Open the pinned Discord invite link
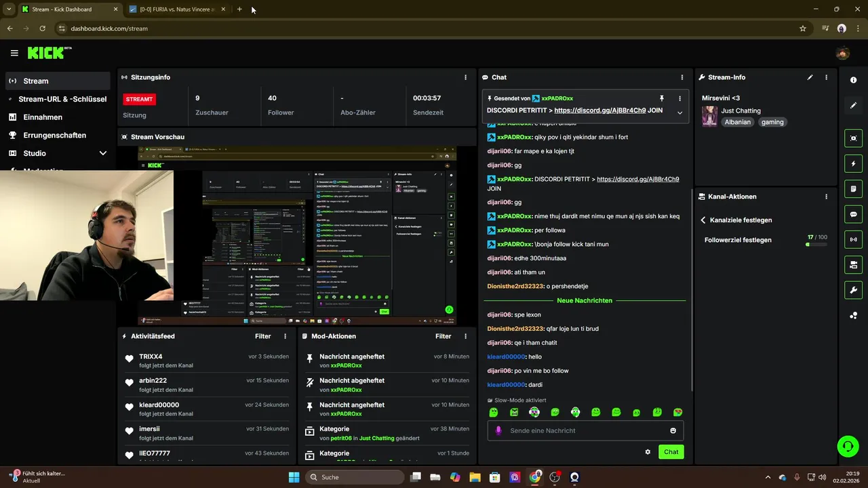 (600, 110)
